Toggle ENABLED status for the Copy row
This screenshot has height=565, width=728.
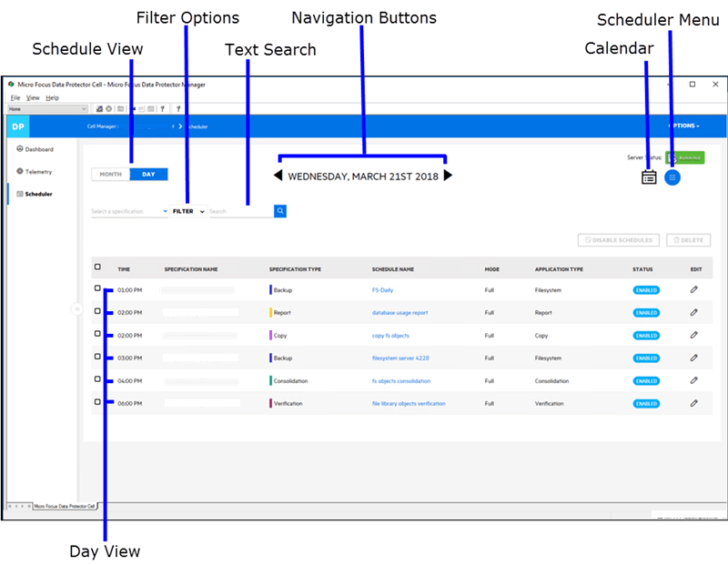(646, 336)
